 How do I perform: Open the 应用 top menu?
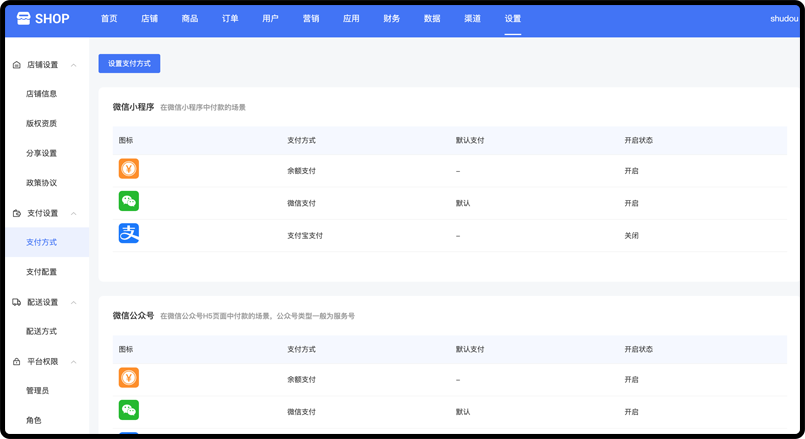pyautogui.click(x=351, y=18)
